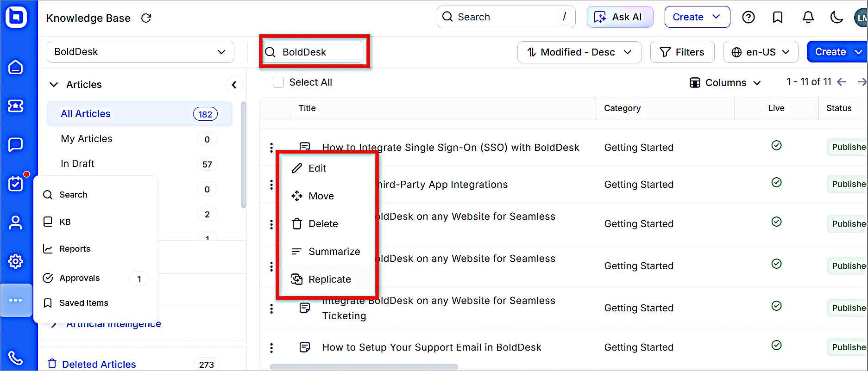Click the Ask AI button
Image resolution: width=868 pixels, height=371 pixels.
point(620,17)
